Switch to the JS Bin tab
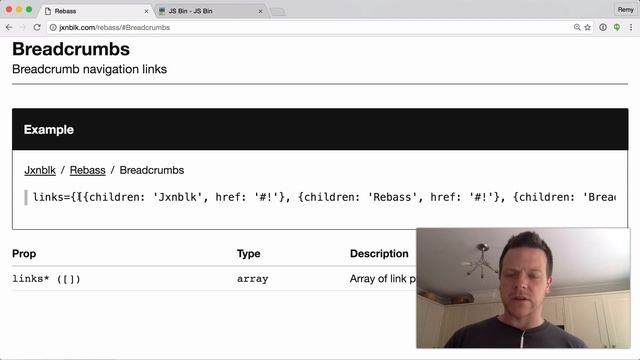The width and height of the screenshot is (640, 360). tap(210, 11)
